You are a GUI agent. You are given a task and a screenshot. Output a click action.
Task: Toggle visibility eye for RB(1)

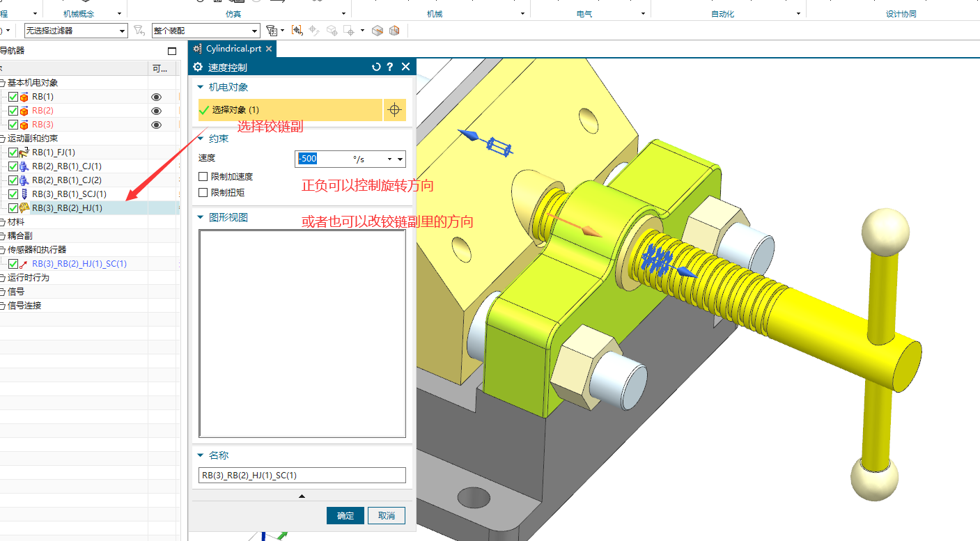coord(157,97)
